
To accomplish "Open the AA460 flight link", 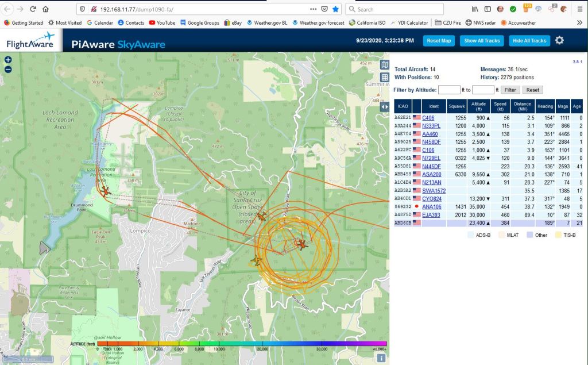I will click(430, 134).
